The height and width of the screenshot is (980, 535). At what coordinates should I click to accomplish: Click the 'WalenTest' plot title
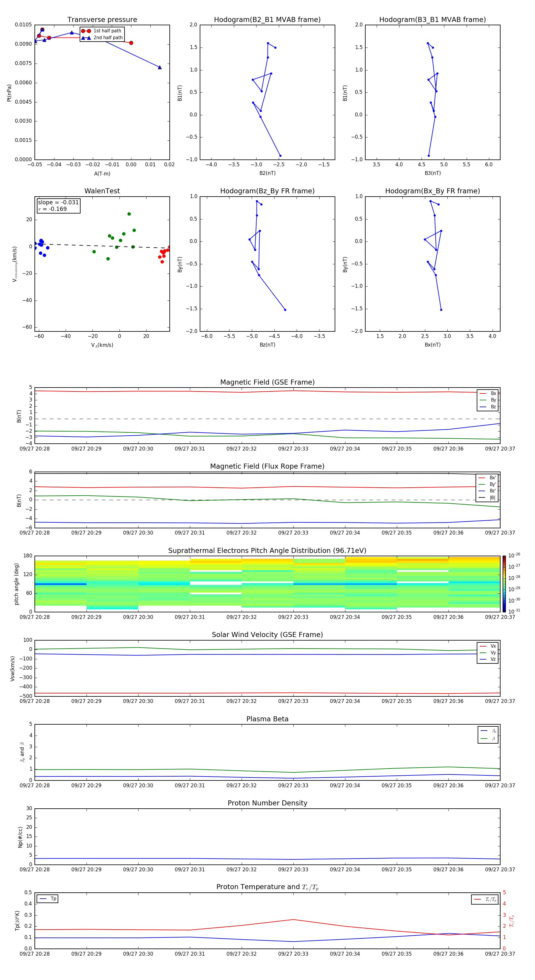point(102,191)
